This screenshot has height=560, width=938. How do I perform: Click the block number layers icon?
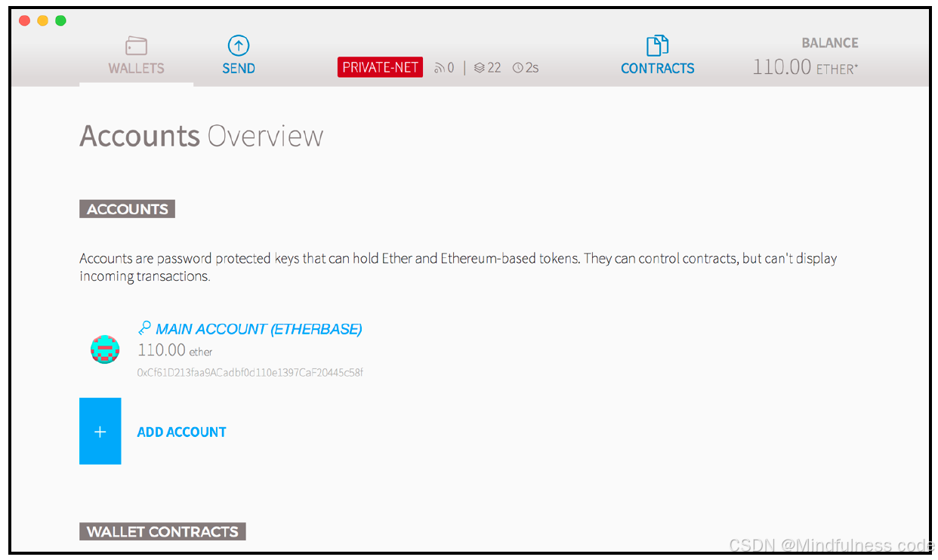(x=479, y=68)
